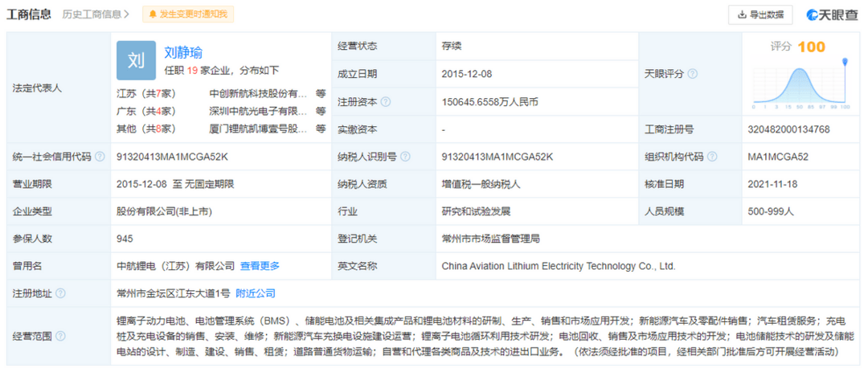868x372 pixels.
Task: Click registered capital 150645.6558万人民币
Action: [x=490, y=102]
